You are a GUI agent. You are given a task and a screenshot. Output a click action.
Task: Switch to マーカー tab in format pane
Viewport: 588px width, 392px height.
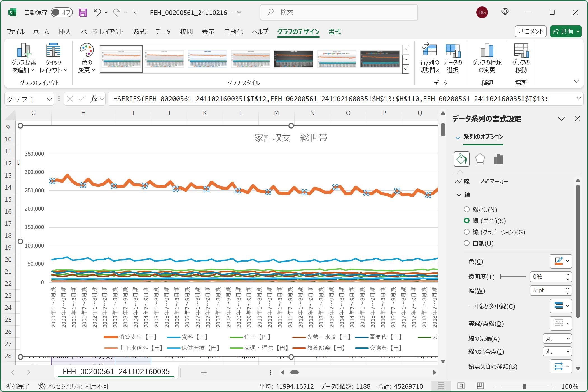[x=494, y=181]
